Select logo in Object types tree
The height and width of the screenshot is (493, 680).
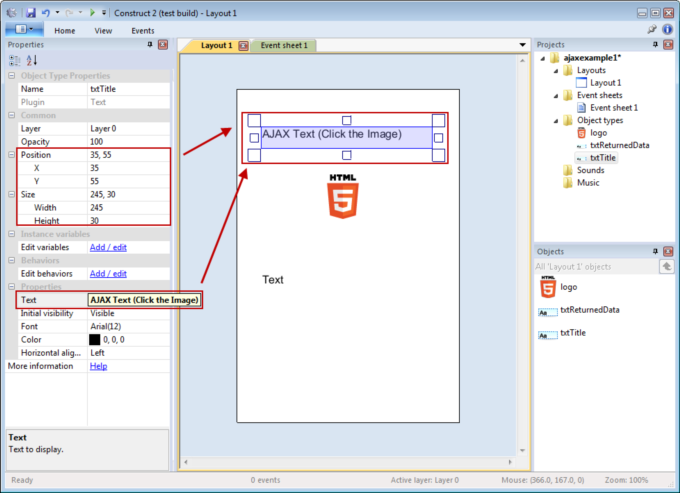click(x=598, y=133)
